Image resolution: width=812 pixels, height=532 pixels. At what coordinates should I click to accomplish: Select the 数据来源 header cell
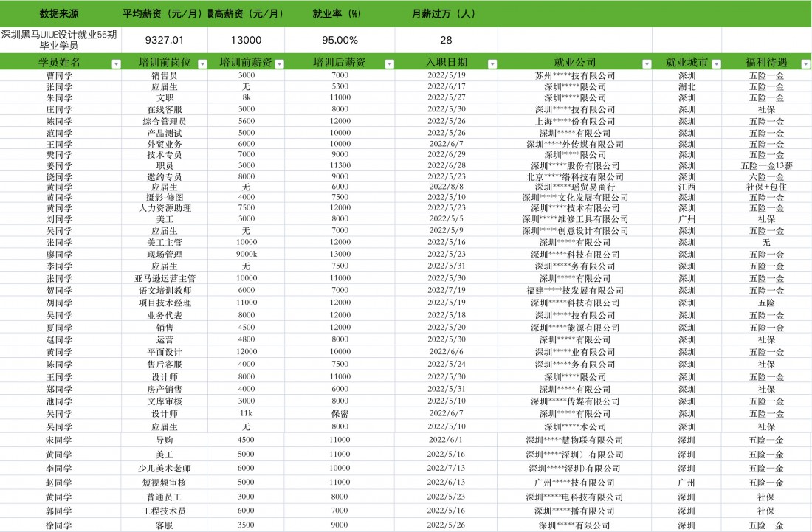(60, 14)
